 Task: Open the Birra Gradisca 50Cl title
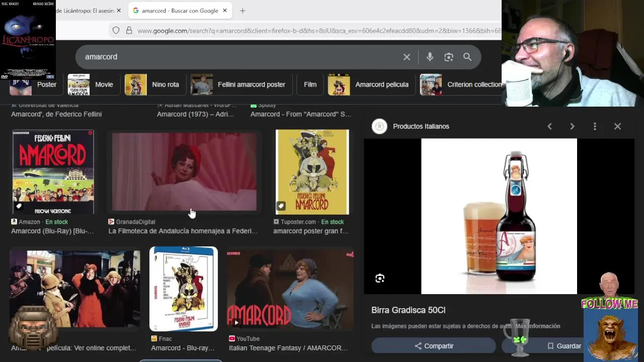click(408, 310)
